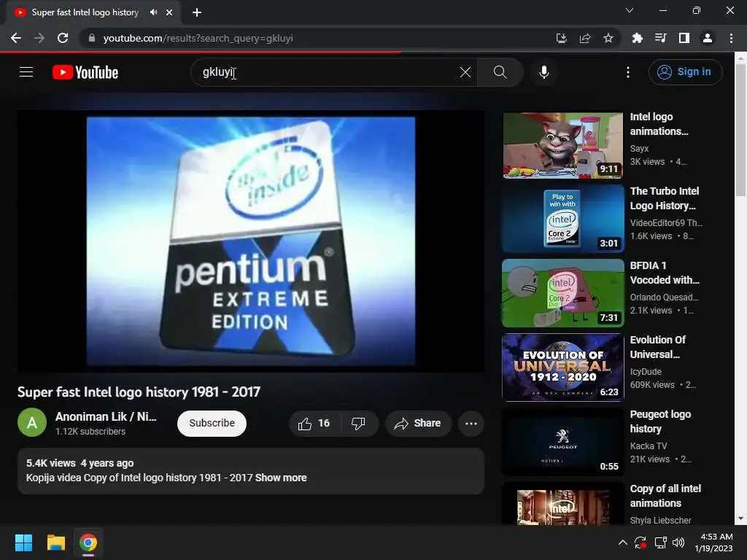Click the 5.4K views text in description
This screenshot has width=747, height=560.
(50, 463)
